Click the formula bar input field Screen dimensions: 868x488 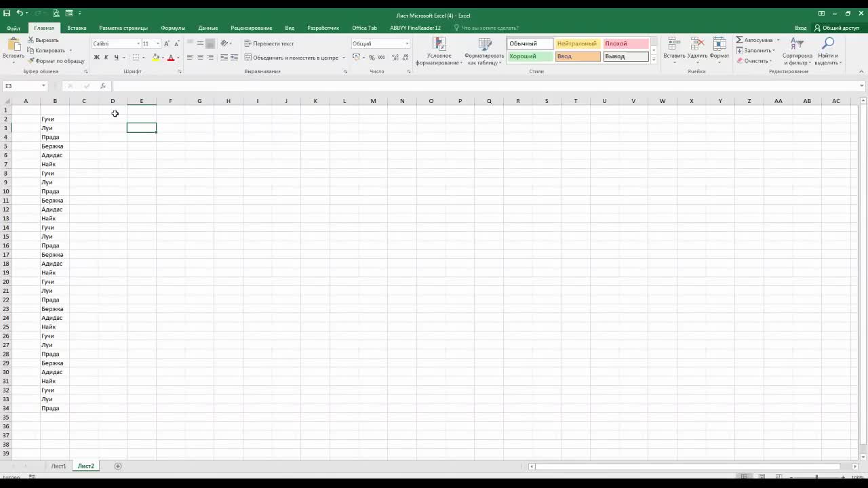(485, 86)
